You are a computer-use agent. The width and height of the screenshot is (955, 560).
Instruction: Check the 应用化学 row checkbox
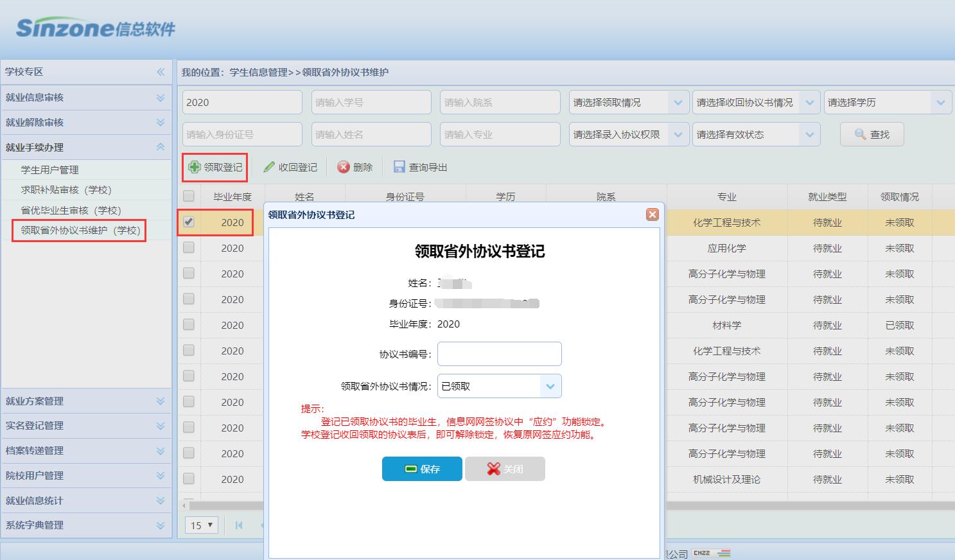click(189, 247)
